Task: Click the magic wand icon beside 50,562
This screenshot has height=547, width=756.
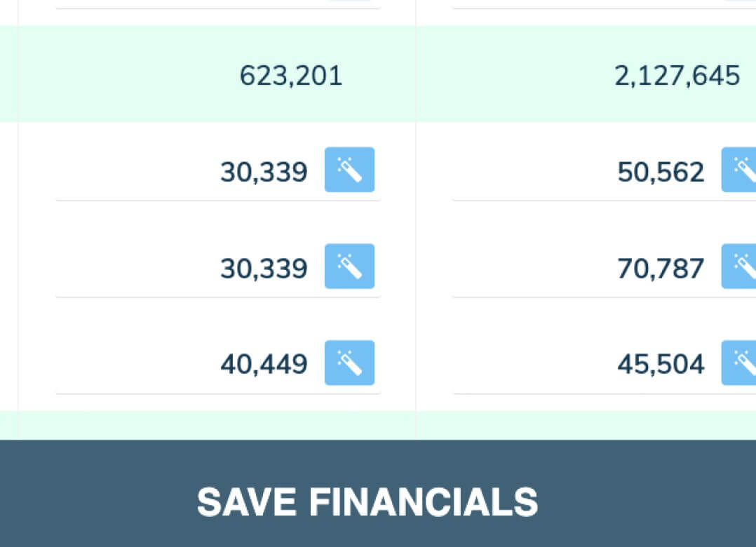Action: click(738, 170)
